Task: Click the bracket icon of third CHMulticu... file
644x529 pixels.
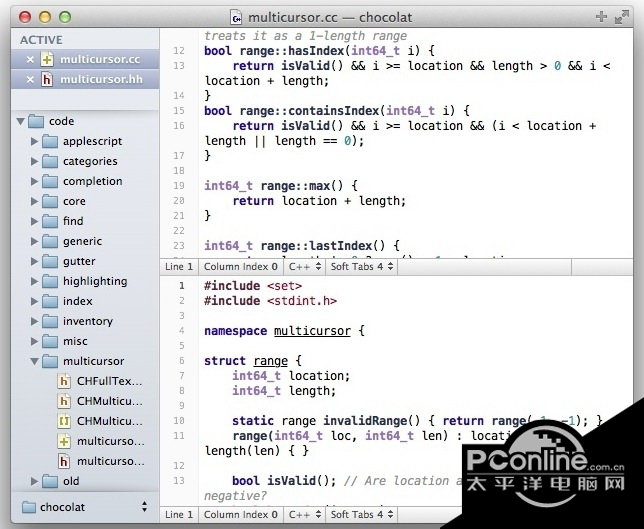Action: (64, 421)
